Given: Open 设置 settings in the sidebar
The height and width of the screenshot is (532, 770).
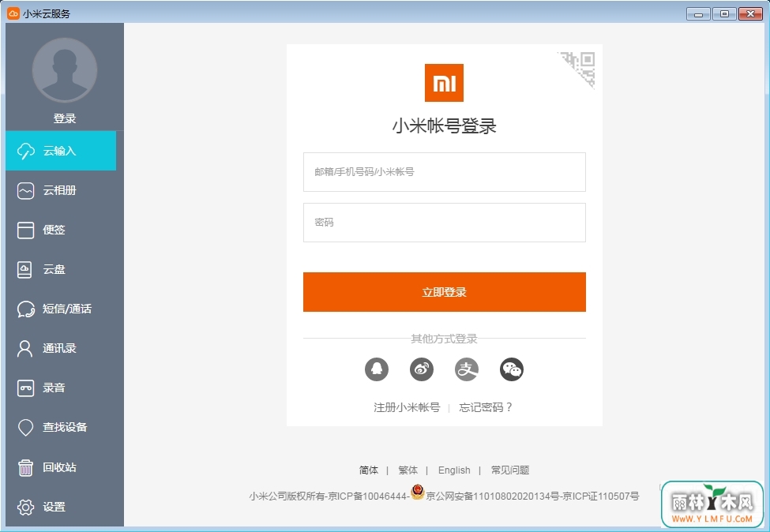Looking at the screenshot, I should click(x=61, y=507).
